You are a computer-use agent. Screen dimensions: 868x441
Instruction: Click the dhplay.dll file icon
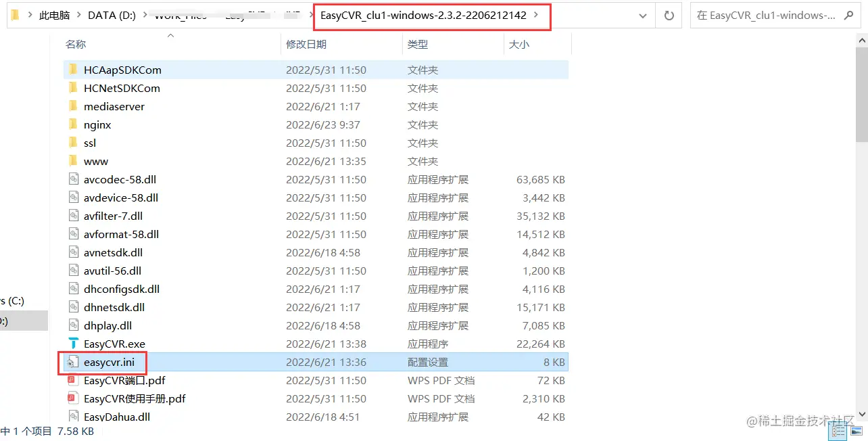point(73,325)
